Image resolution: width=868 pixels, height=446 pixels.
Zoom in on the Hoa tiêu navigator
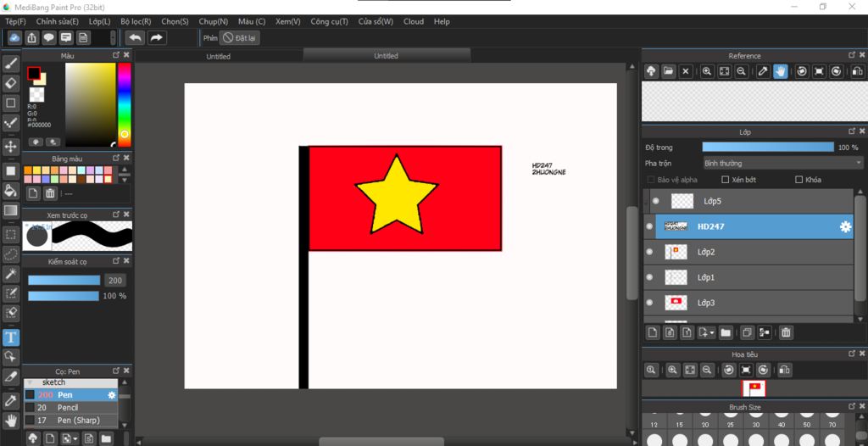pos(672,370)
